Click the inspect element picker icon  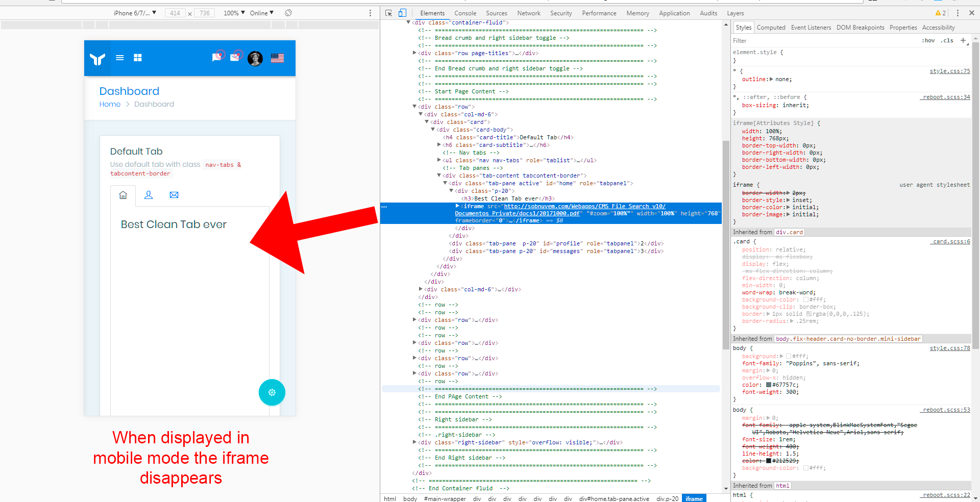pyautogui.click(x=389, y=13)
